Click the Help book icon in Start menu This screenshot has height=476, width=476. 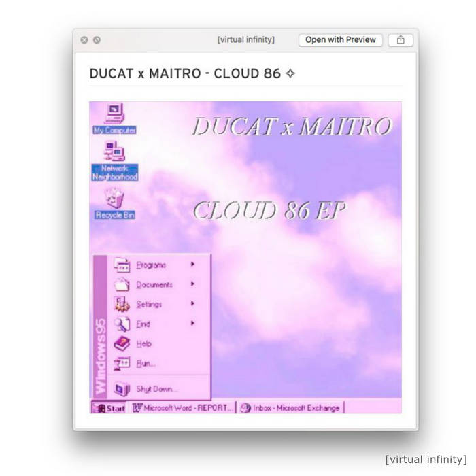coord(122,343)
